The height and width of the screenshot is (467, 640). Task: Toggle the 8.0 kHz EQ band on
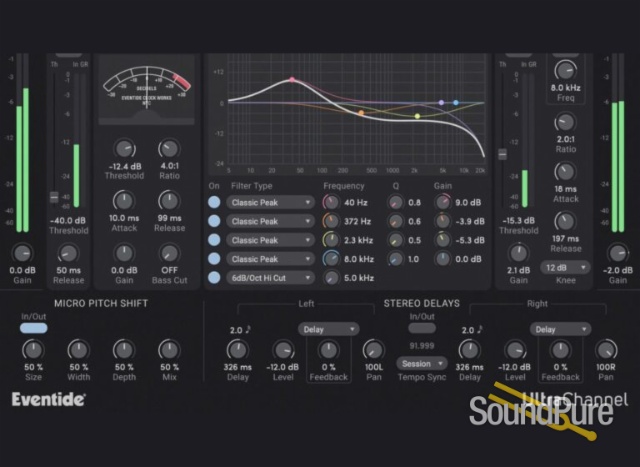(x=214, y=259)
